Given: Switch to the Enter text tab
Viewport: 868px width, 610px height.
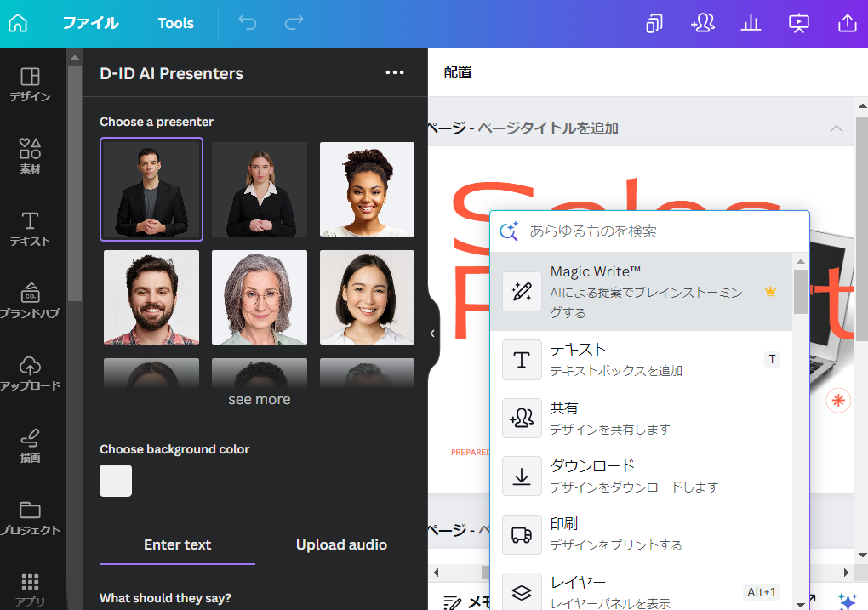Looking at the screenshot, I should (177, 544).
